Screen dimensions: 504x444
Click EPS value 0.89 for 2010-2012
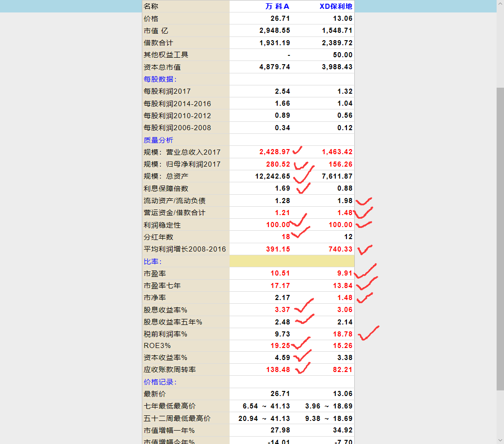pyautogui.click(x=283, y=115)
